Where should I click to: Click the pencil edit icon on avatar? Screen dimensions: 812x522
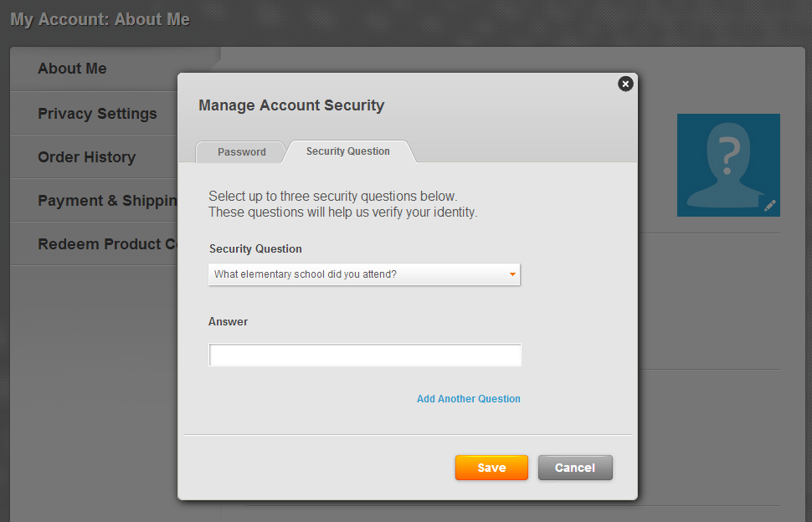770,206
